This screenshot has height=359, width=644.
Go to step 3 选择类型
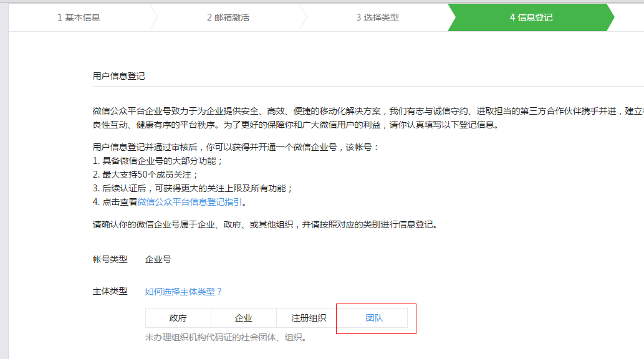[x=377, y=17]
